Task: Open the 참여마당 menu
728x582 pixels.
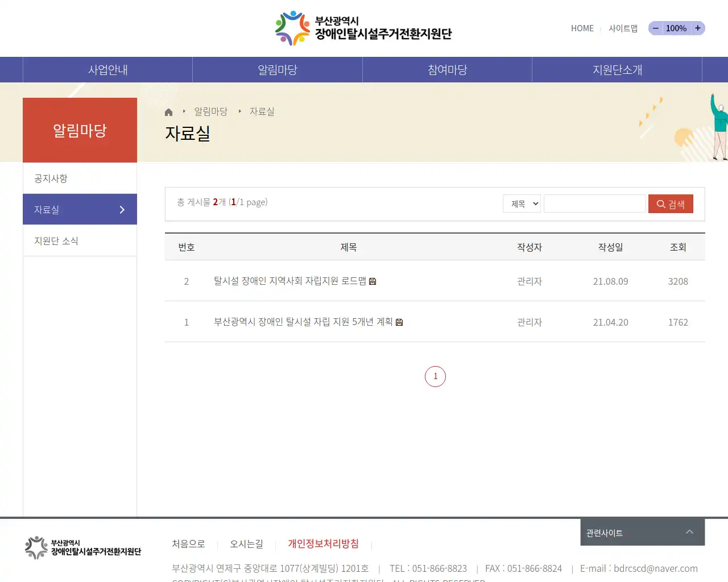Action: tap(448, 70)
